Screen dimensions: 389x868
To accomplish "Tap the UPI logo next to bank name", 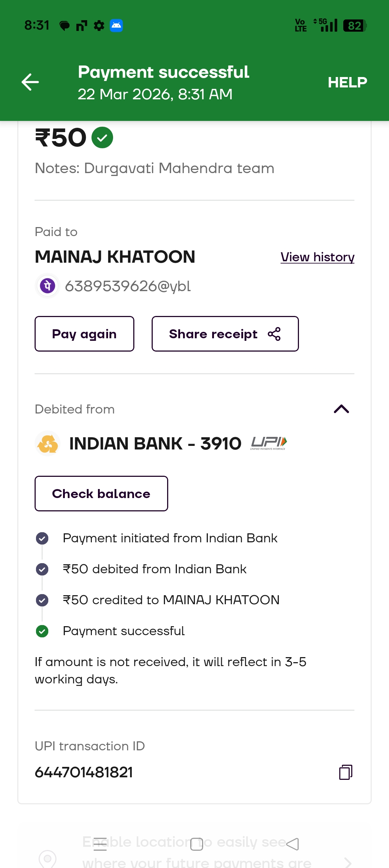I will pyautogui.click(x=269, y=443).
